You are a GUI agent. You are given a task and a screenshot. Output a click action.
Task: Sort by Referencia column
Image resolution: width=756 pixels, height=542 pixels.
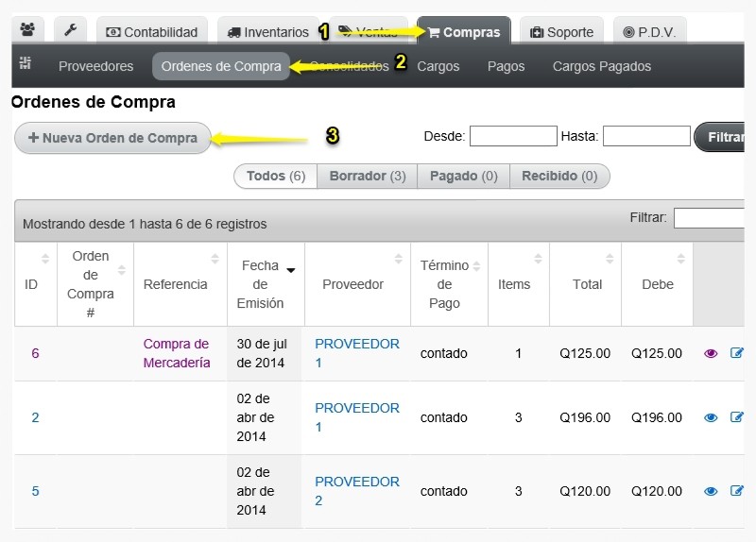point(180,284)
